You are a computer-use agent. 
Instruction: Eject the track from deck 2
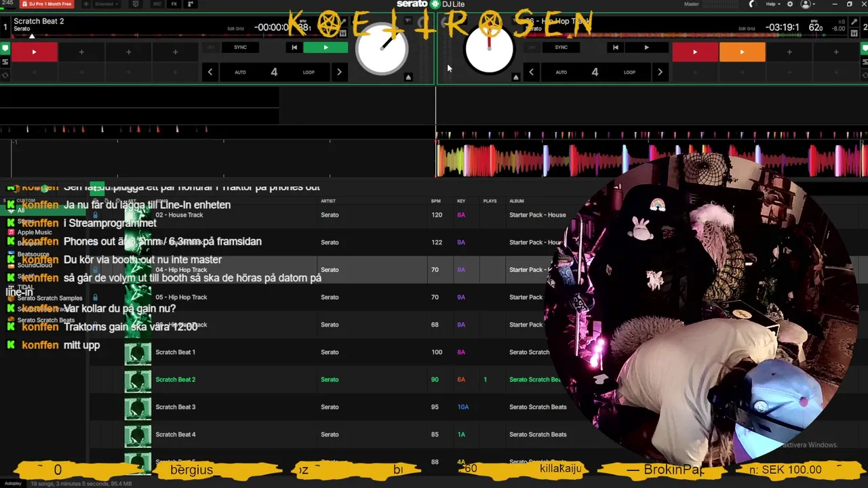[x=515, y=77]
